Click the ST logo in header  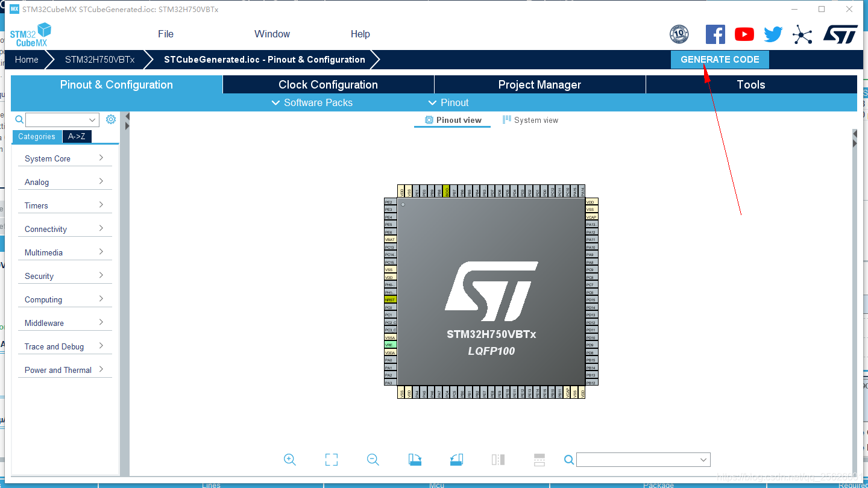[840, 34]
